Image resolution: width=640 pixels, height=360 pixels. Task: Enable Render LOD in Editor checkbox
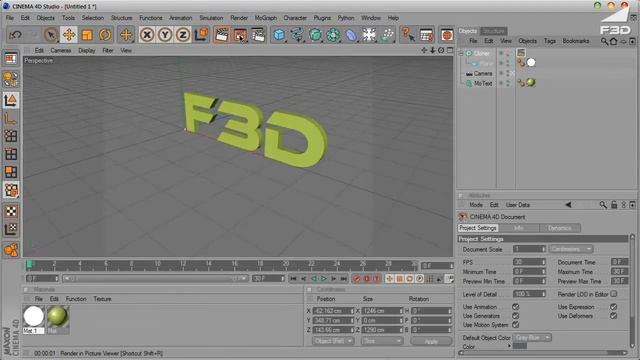pos(614,294)
